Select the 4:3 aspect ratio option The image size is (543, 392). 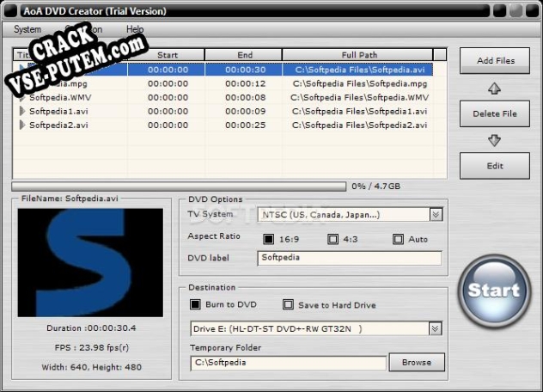tap(333, 239)
